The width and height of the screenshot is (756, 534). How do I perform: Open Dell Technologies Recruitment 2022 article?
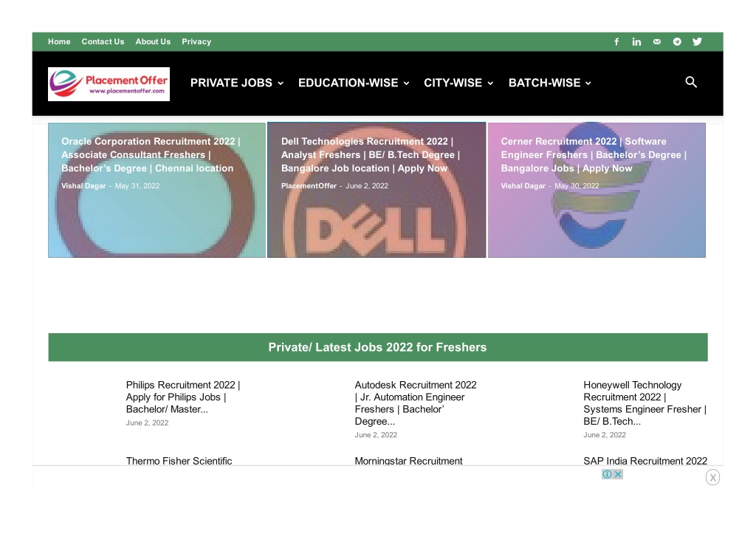pyautogui.click(x=371, y=155)
